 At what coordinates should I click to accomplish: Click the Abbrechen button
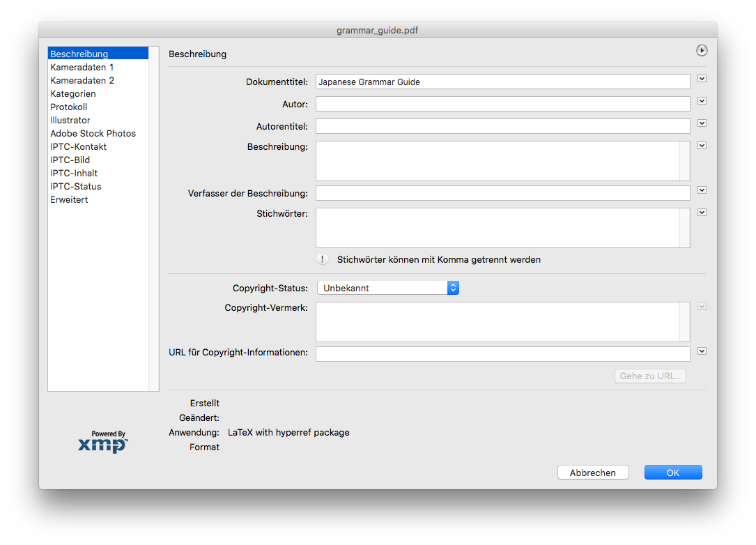coord(593,473)
